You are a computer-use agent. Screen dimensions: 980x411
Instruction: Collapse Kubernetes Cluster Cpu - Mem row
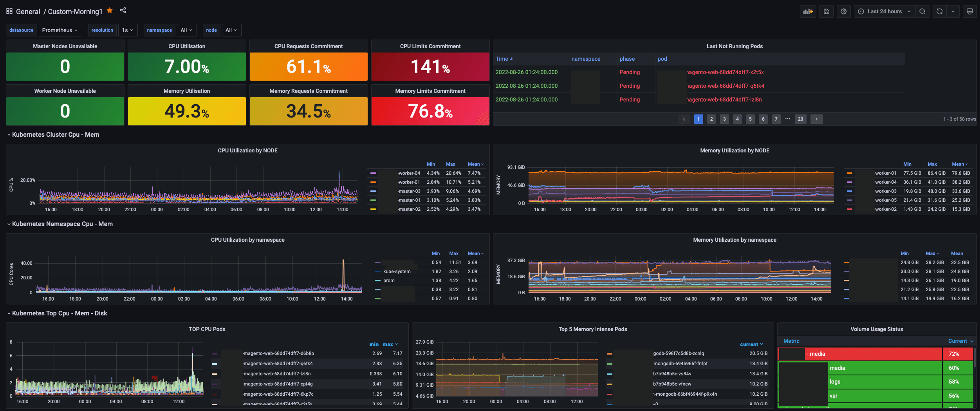(x=53, y=134)
